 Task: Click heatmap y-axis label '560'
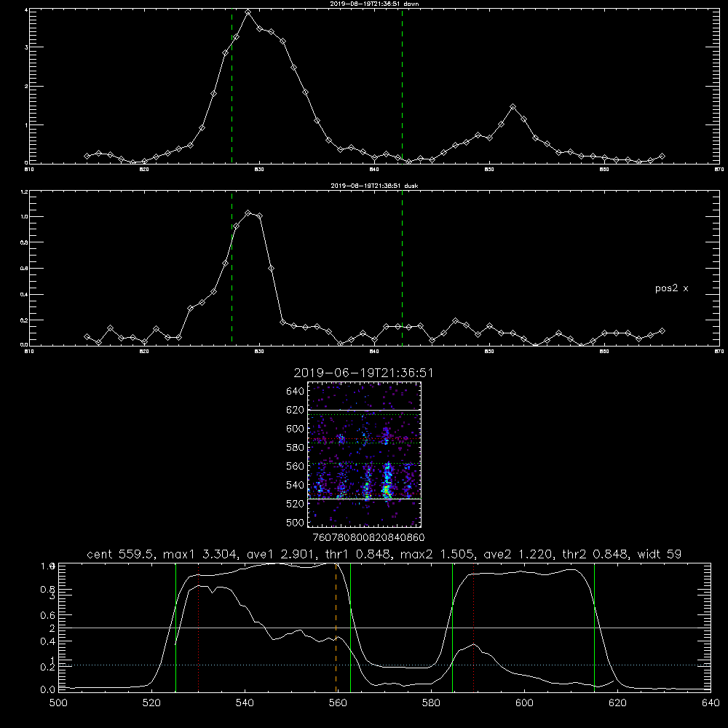click(296, 466)
